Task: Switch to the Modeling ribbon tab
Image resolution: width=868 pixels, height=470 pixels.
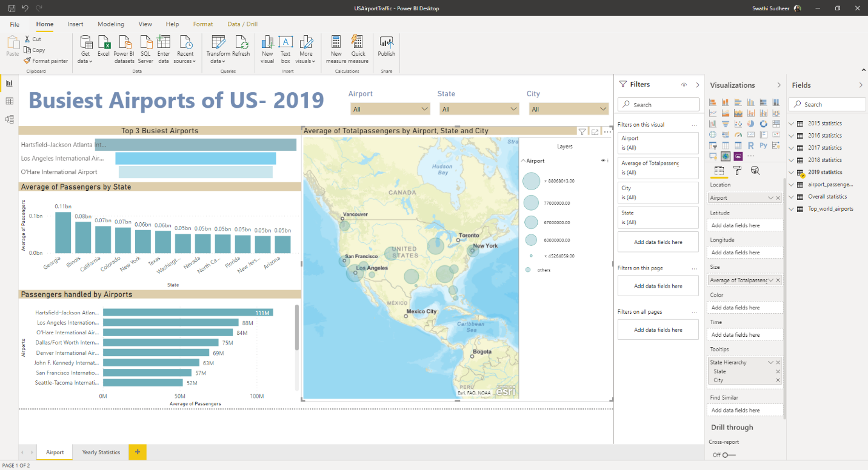Action: [x=111, y=24]
